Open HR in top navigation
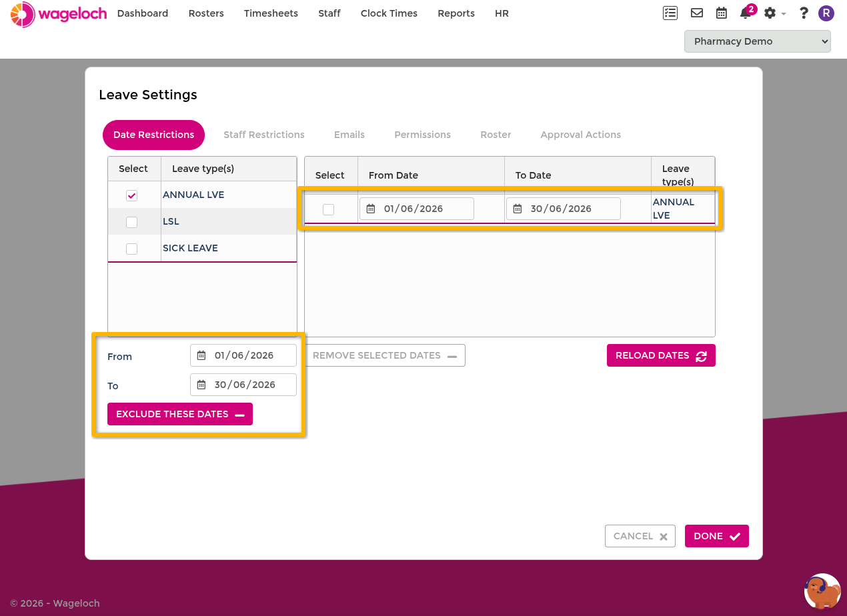The width and height of the screenshot is (847, 616). 502,13
